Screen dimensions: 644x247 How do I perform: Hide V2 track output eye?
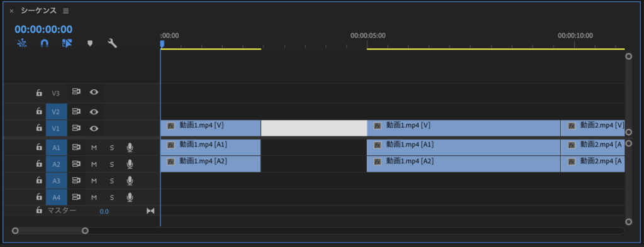pyautogui.click(x=94, y=112)
